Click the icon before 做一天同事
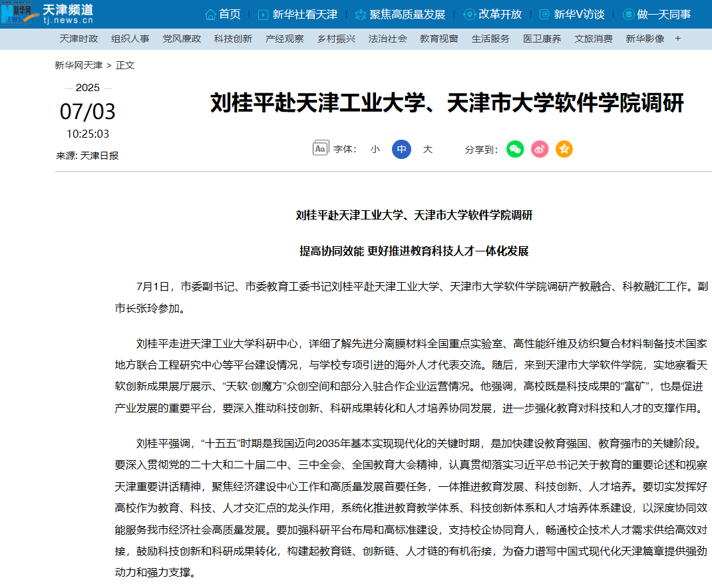 [x=628, y=15]
